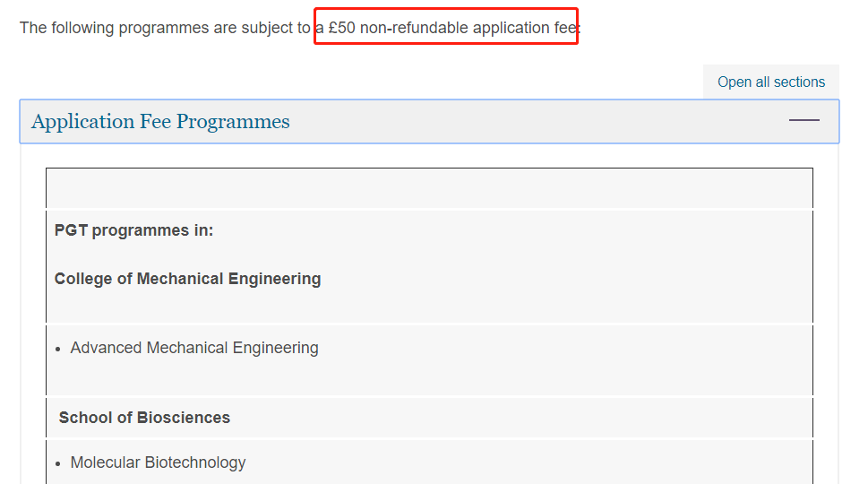Click the £50 amount in the intro sentence

point(342,28)
